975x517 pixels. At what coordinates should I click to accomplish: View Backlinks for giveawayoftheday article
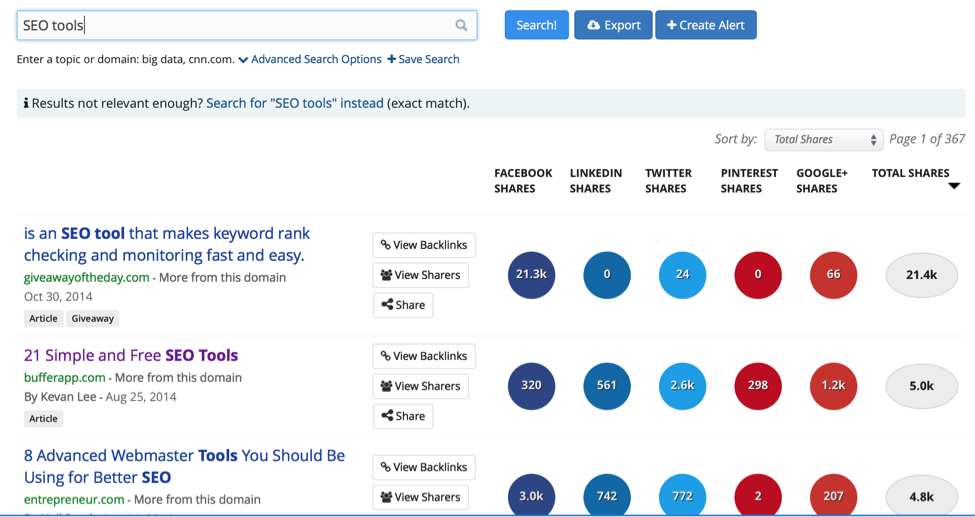423,245
